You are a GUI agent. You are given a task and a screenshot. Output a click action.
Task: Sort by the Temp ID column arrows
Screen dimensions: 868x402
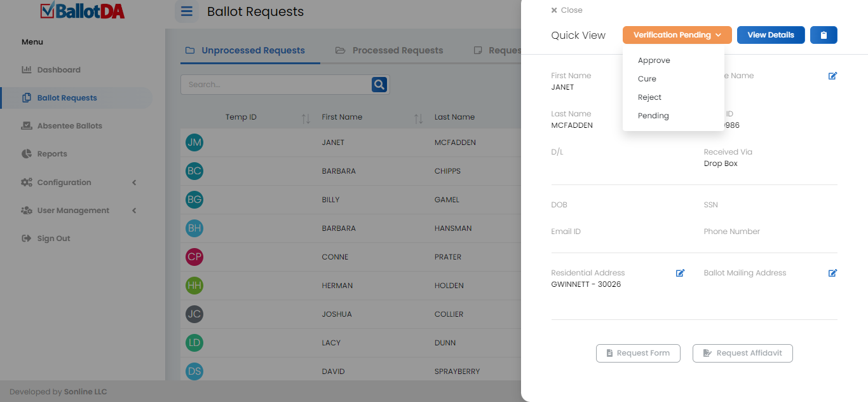306,118
